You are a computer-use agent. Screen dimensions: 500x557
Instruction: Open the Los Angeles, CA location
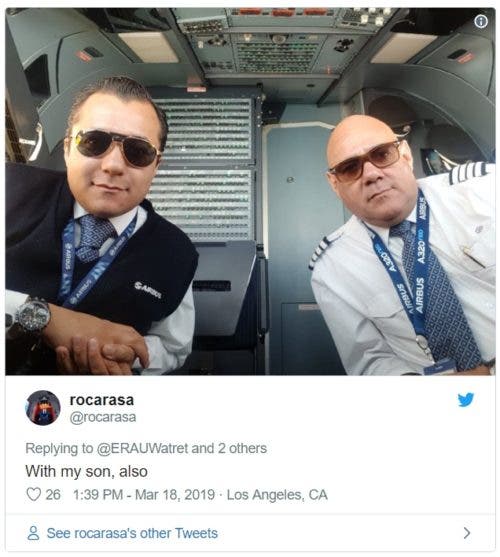click(277, 494)
